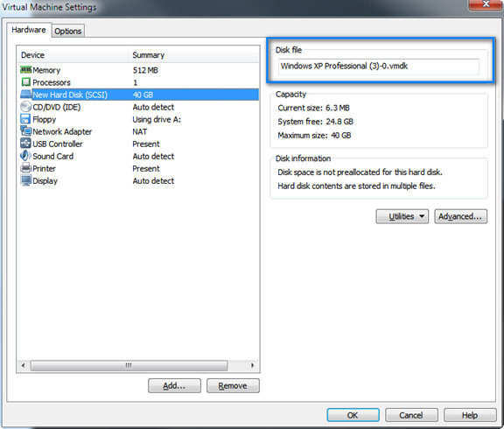Click the Add... hardware button
This screenshot has width=504, height=429.
pos(174,385)
